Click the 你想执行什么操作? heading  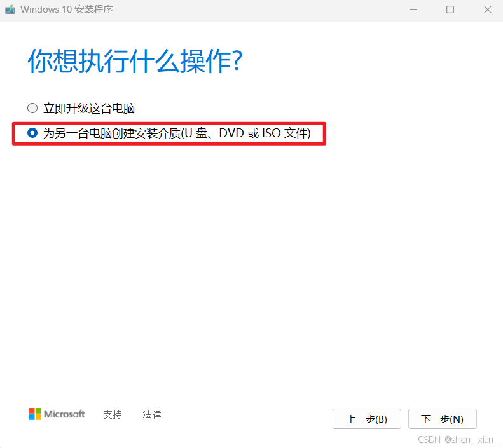coord(135,61)
